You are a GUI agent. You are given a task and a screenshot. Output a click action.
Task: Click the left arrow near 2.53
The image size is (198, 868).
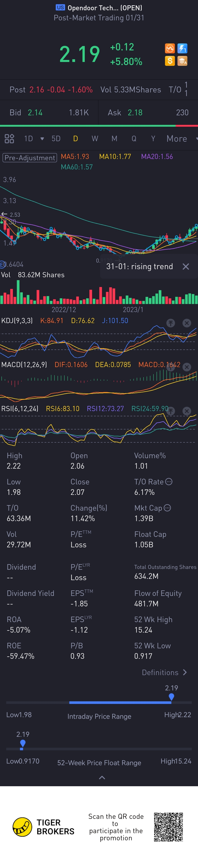coord(4,214)
